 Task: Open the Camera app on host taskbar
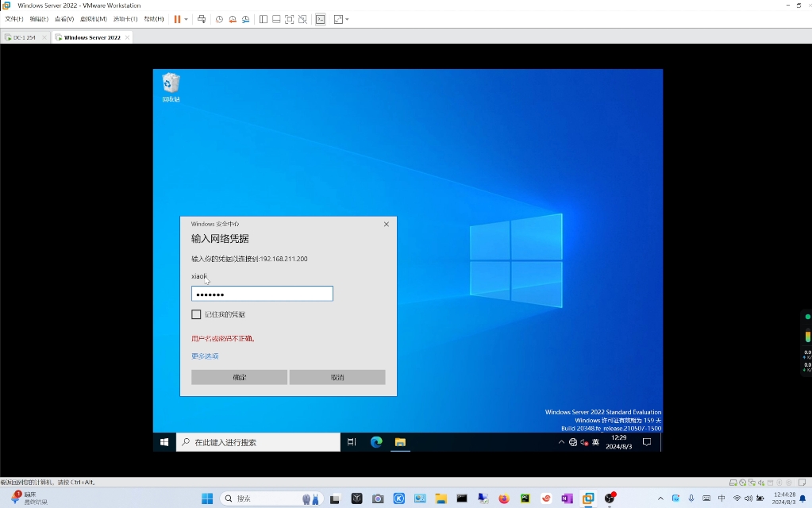tap(378, 498)
